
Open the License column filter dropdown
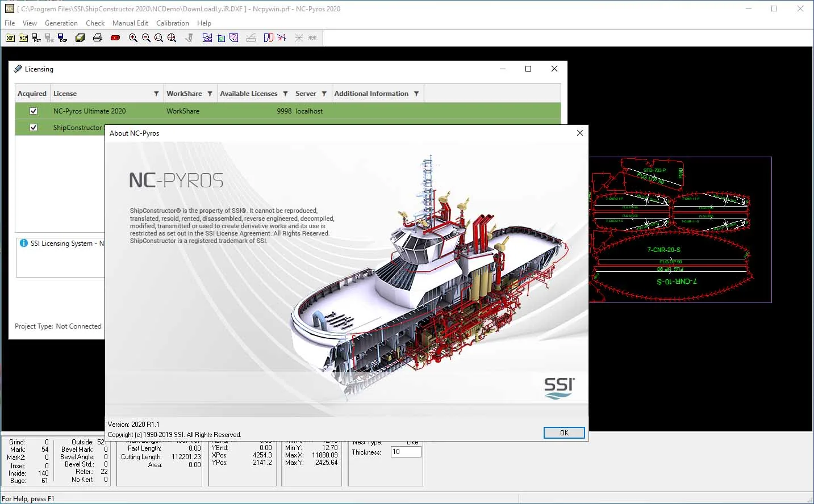pos(156,94)
